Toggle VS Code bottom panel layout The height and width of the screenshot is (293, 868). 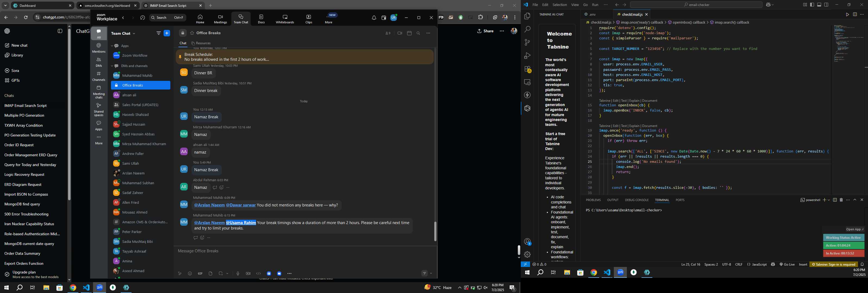(819, 5)
